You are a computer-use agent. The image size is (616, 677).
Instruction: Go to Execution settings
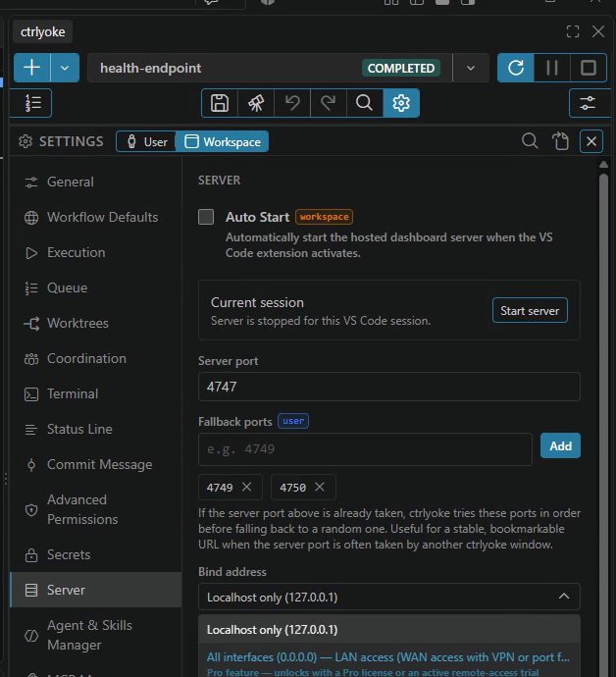[96, 252]
